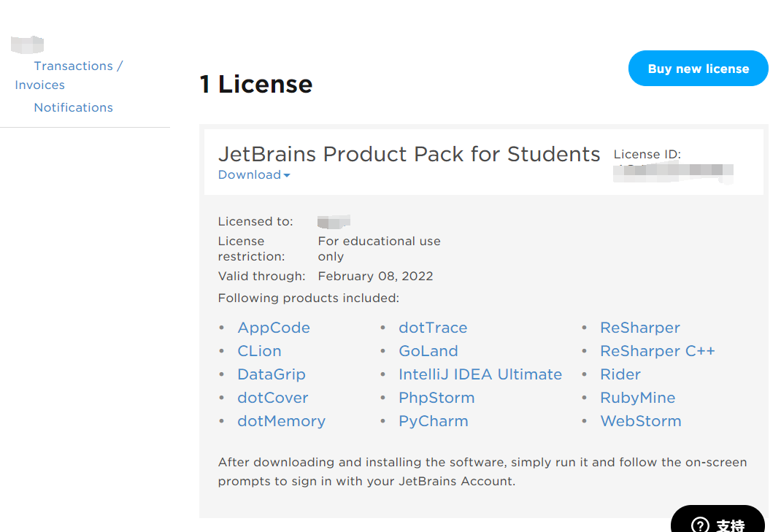Go to Notifications in the sidebar
This screenshot has width=781, height=532.
pos(73,108)
